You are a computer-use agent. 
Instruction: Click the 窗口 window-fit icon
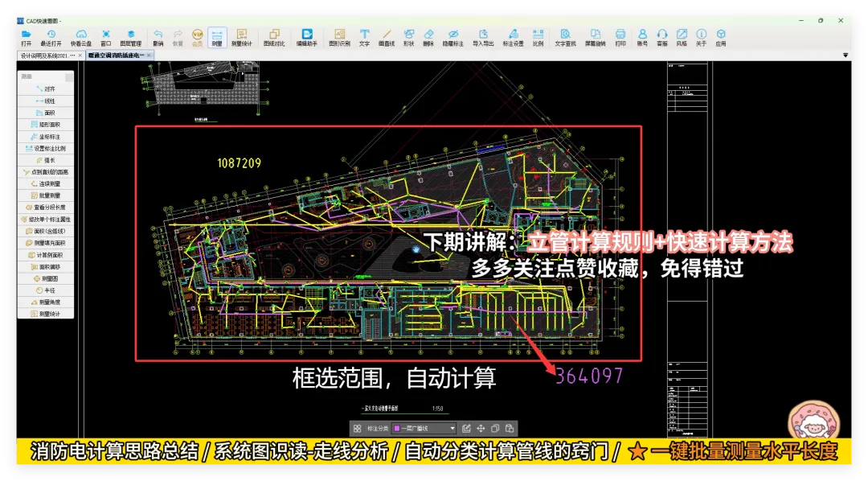point(106,38)
